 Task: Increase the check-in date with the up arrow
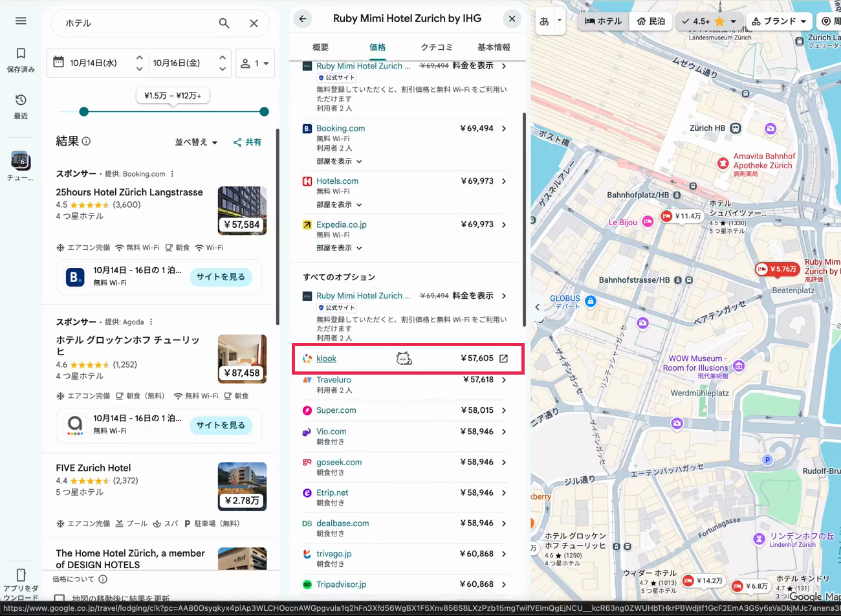pyautogui.click(x=139, y=58)
